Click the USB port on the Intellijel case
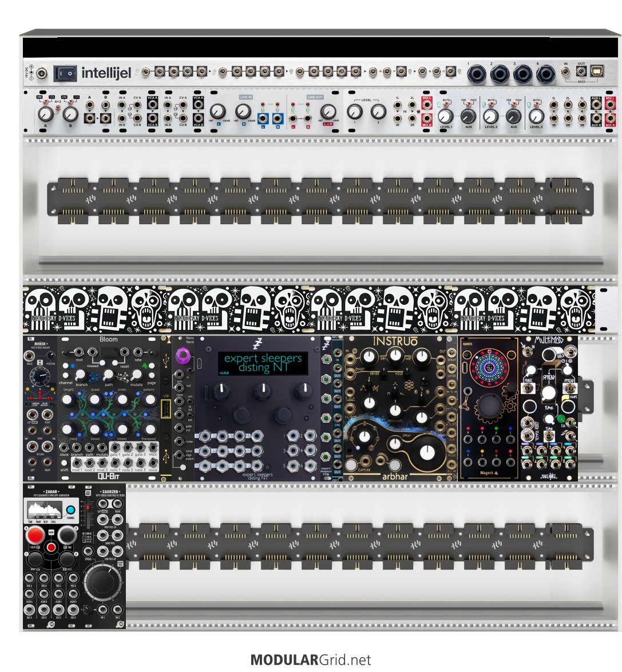Screen dimensions: 622x672 click(597, 72)
